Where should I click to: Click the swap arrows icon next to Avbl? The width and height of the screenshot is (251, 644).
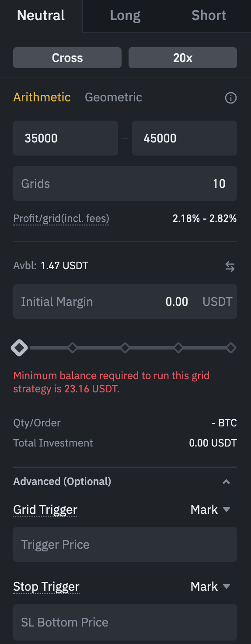point(230,267)
